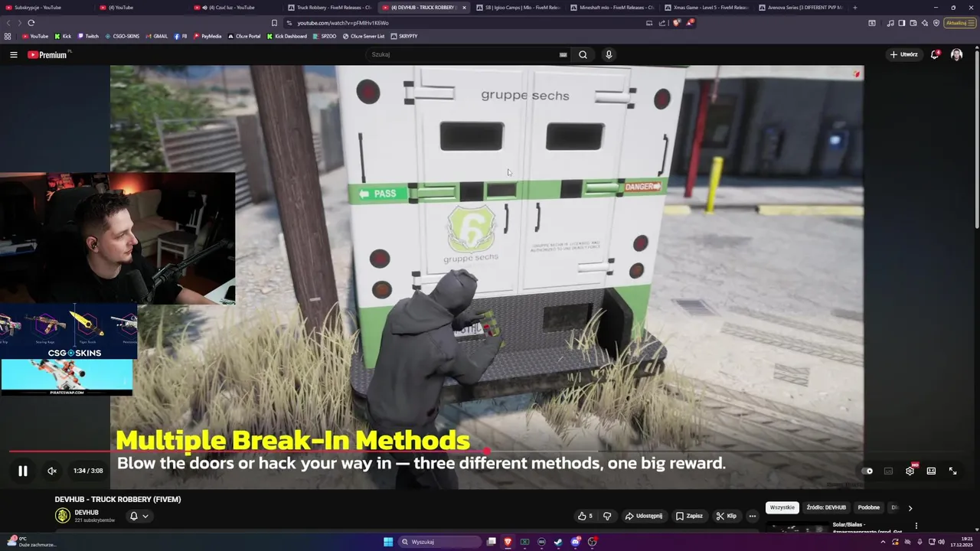The image size is (980, 551).
Task: Start voice search with microphone icon
Action: click(x=609, y=54)
